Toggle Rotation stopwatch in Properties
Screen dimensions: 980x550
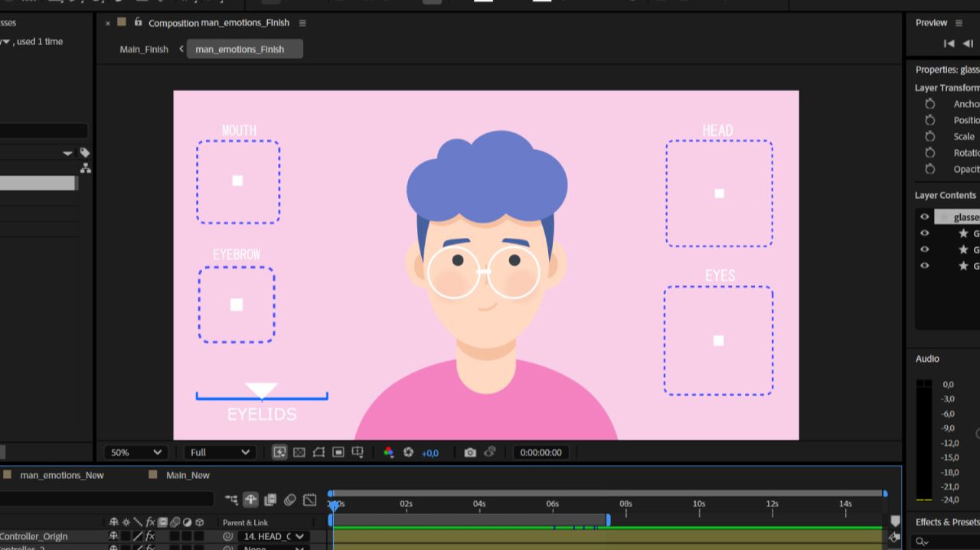[x=930, y=152]
